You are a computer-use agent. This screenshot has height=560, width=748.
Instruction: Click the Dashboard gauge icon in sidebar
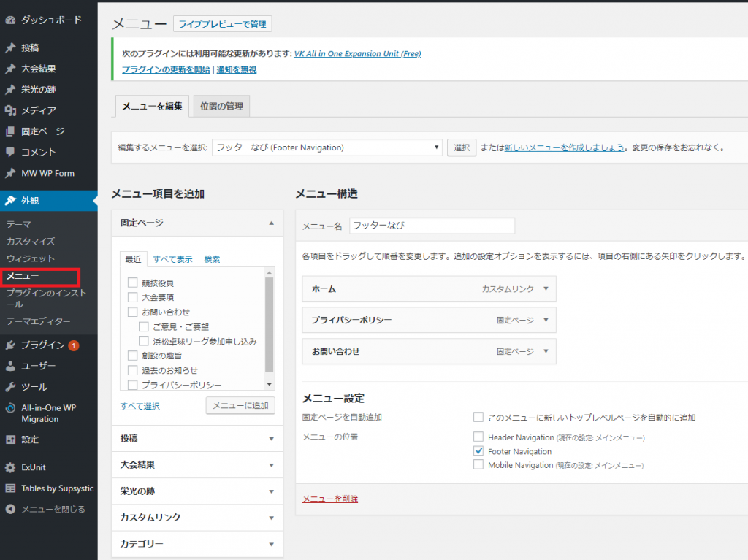[x=10, y=20]
